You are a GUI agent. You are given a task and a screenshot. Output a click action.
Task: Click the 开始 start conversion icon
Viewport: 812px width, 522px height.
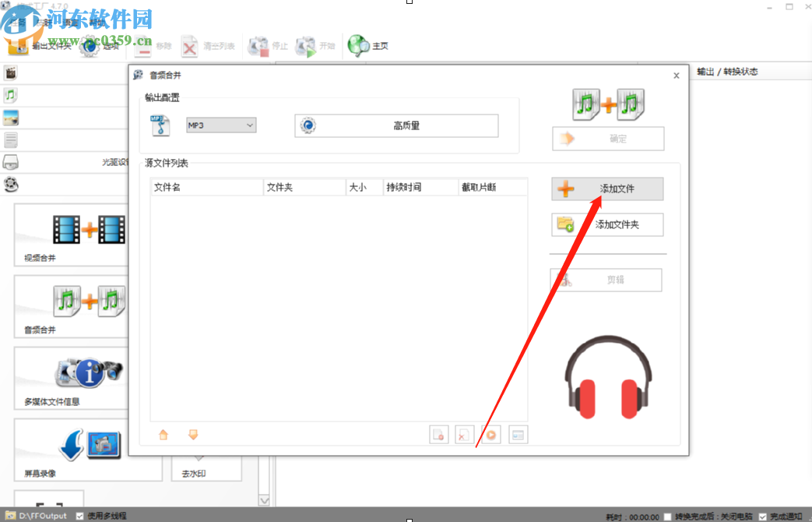306,45
